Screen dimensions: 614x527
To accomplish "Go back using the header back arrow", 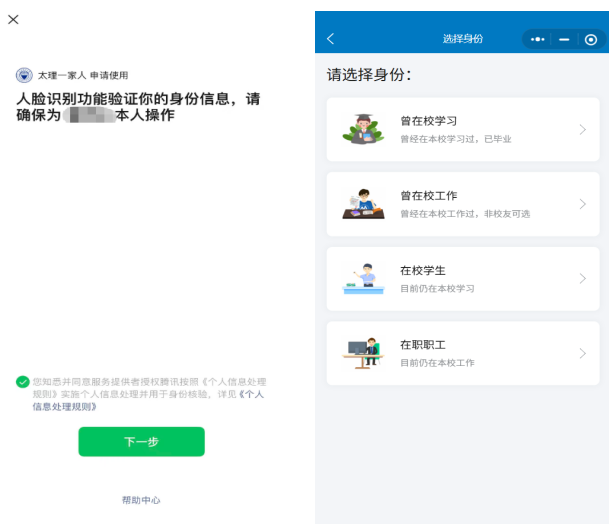I will pos(331,39).
